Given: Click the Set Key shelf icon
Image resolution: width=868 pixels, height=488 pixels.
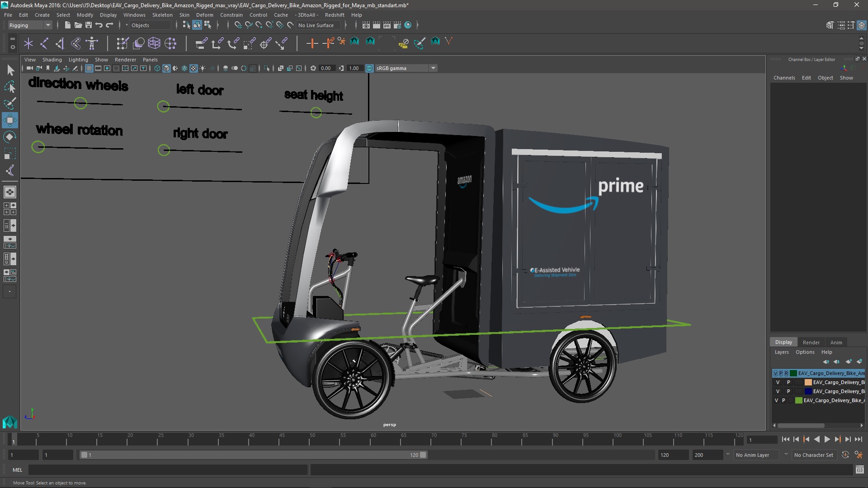Looking at the screenshot, I should click(312, 43).
